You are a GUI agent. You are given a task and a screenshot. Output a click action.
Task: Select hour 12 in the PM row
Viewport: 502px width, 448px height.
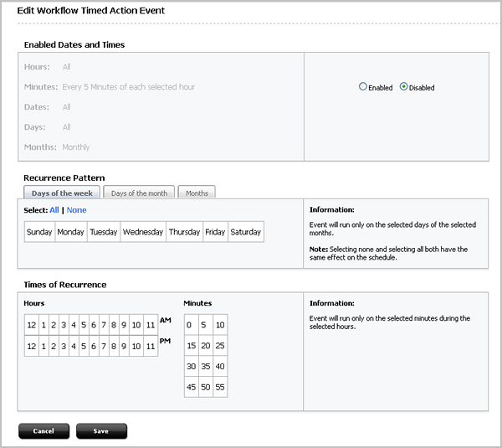coord(32,346)
